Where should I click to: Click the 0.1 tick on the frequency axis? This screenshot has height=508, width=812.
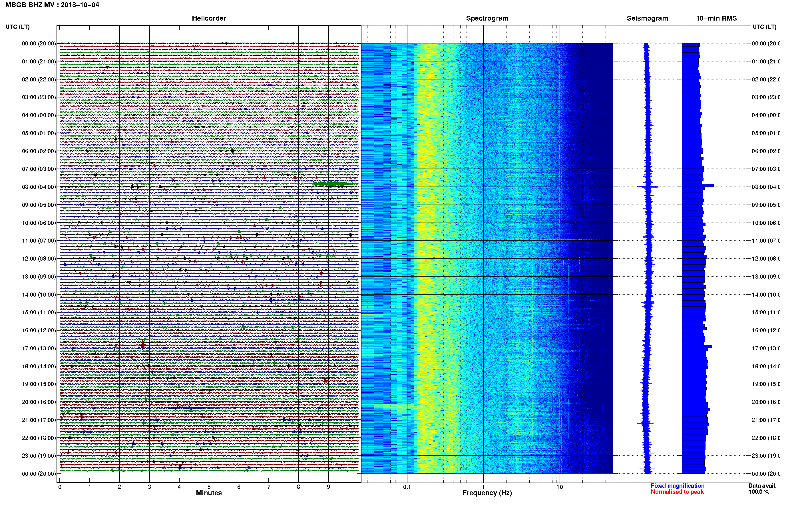tap(407, 487)
